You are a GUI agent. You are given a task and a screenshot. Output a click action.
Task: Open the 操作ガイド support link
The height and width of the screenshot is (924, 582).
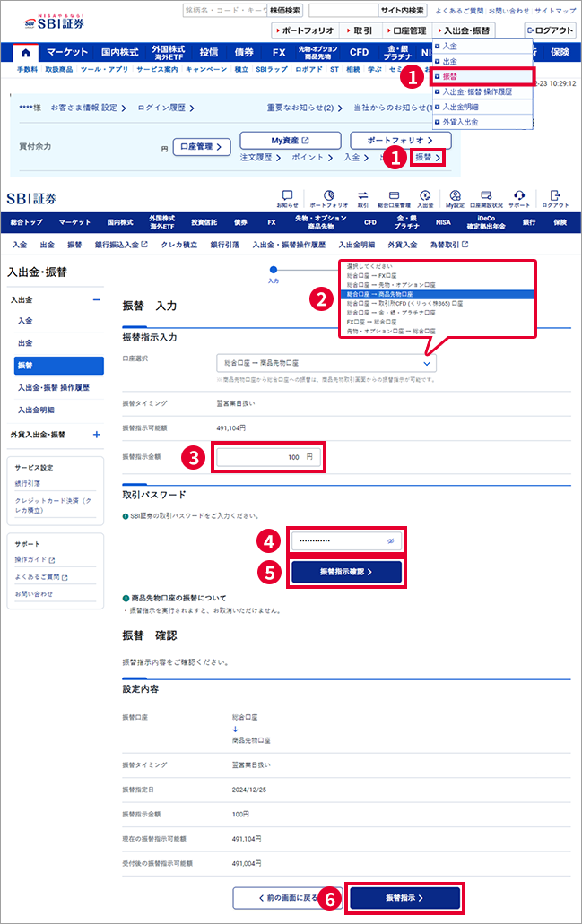35,560
